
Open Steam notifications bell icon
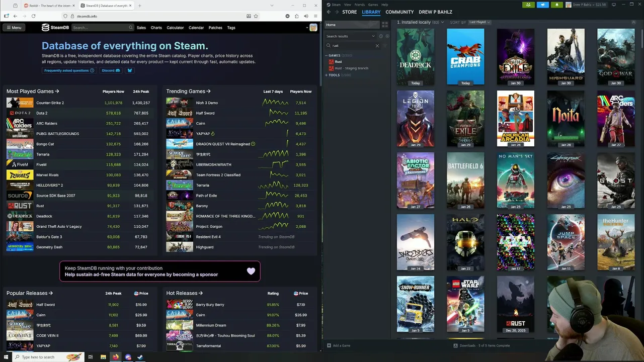(x=557, y=5)
